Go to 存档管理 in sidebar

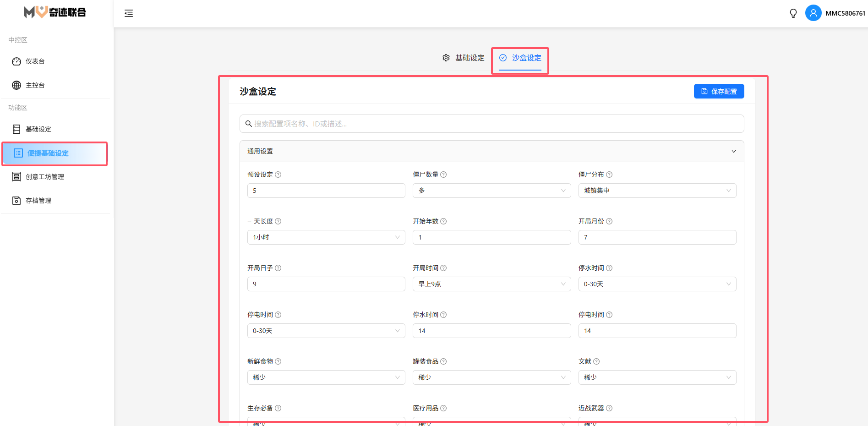coord(38,201)
